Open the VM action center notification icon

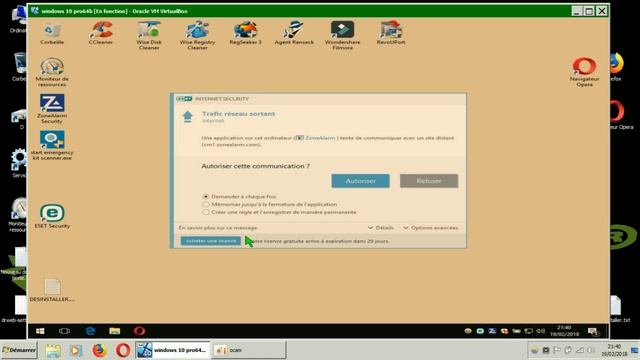593,331
